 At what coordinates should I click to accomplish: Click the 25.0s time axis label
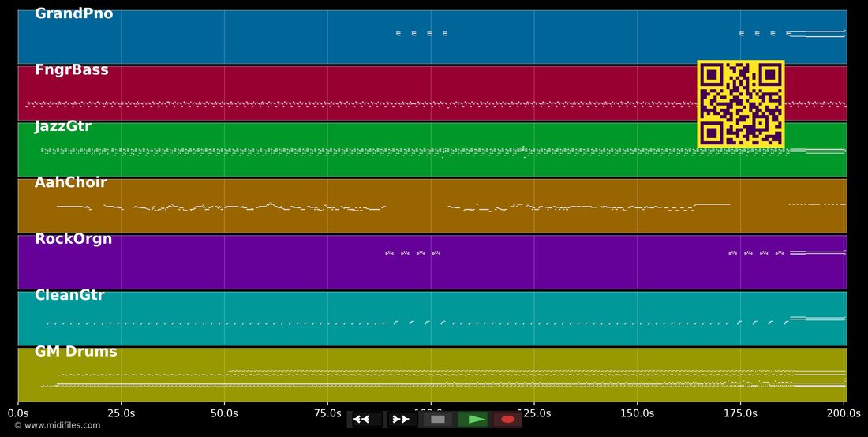coord(122,413)
